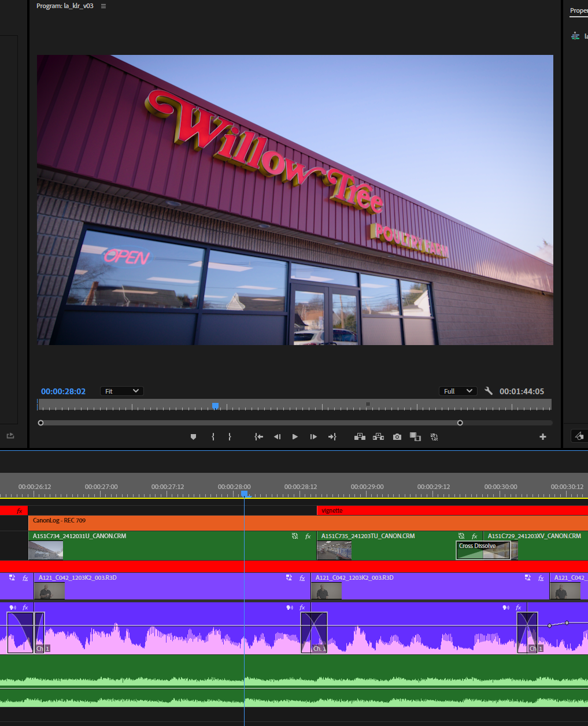
Task: Click the align icon in Properties panel
Action: [575, 36]
